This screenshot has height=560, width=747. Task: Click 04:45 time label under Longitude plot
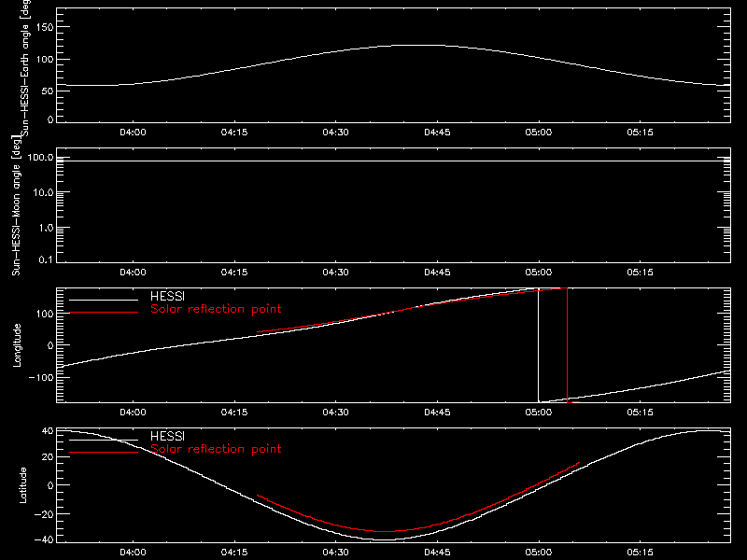tap(437, 413)
